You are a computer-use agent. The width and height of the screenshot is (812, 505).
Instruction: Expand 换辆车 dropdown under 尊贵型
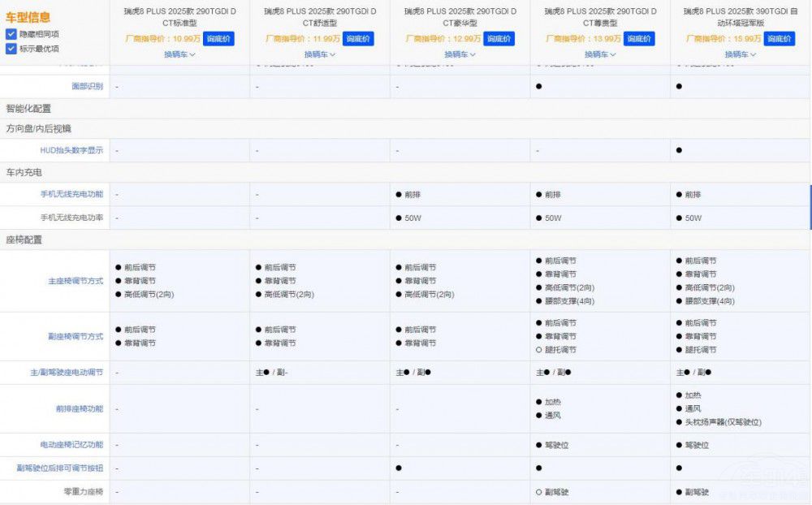(x=600, y=54)
